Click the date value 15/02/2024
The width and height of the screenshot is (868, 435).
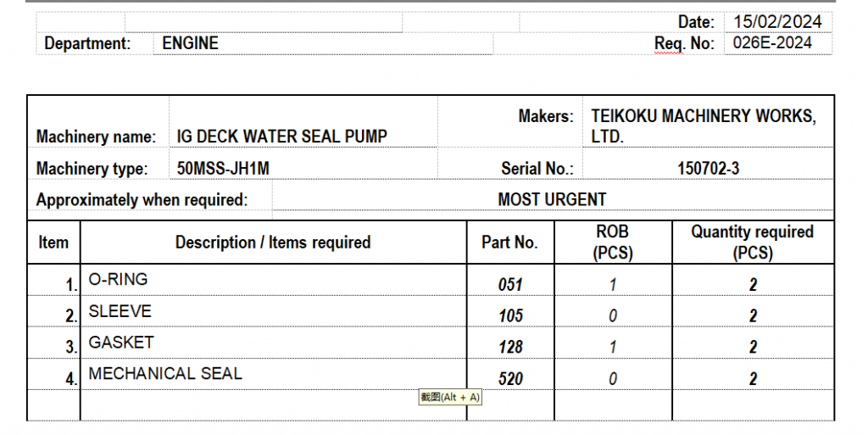(777, 22)
